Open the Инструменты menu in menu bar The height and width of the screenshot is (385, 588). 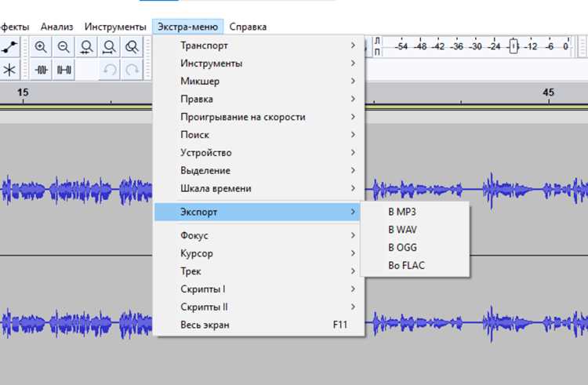115,27
